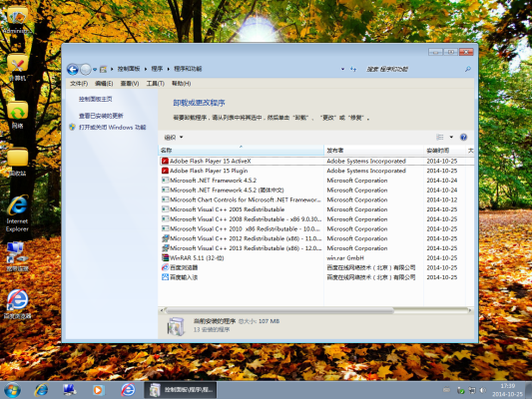Sort by the 安装时间 column header
The width and height of the screenshot is (532, 399).
[444, 151]
